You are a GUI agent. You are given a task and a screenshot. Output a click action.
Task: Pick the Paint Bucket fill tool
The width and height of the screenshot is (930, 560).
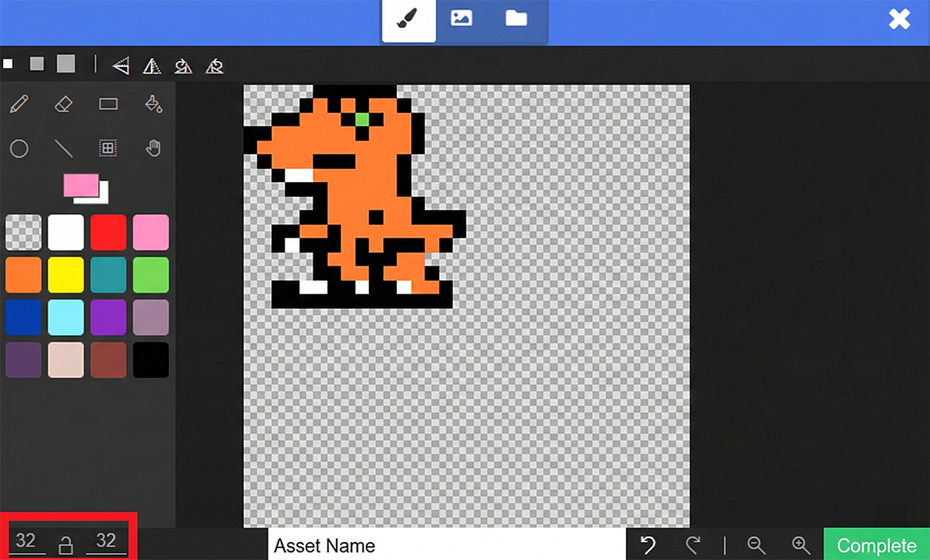pyautogui.click(x=153, y=105)
